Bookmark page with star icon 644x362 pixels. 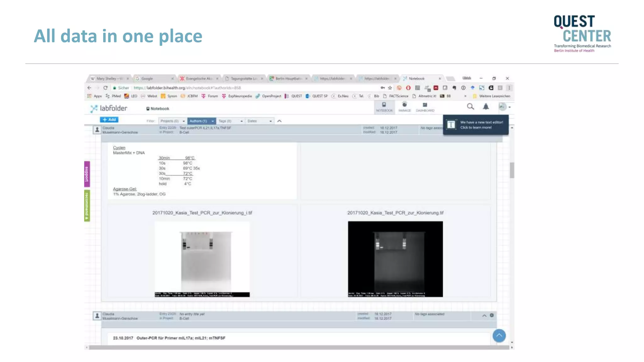point(390,88)
